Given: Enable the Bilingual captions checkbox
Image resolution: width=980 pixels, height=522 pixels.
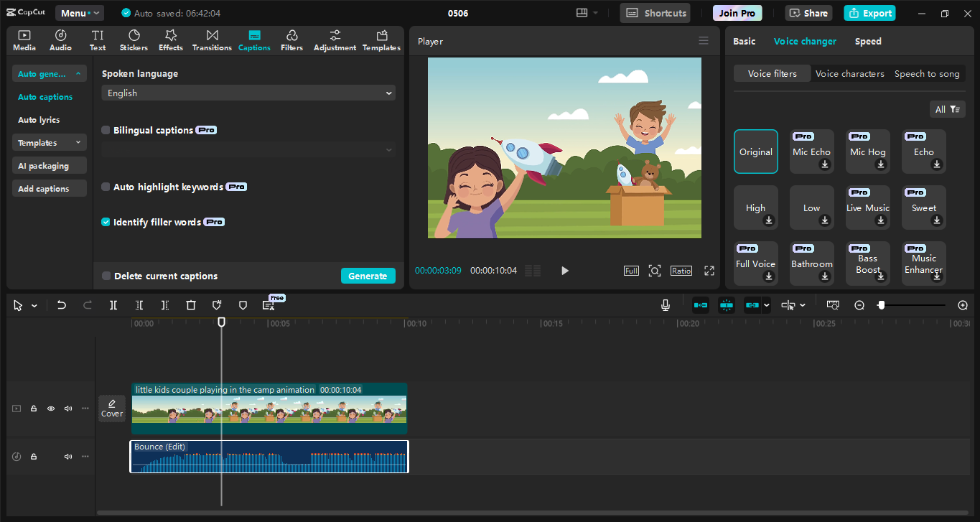Looking at the screenshot, I should coord(106,130).
